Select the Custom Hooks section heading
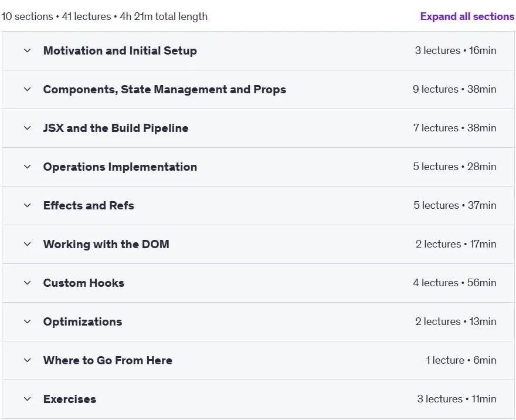Image resolution: width=516 pixels, height=420 pixels. coord(84,283)
